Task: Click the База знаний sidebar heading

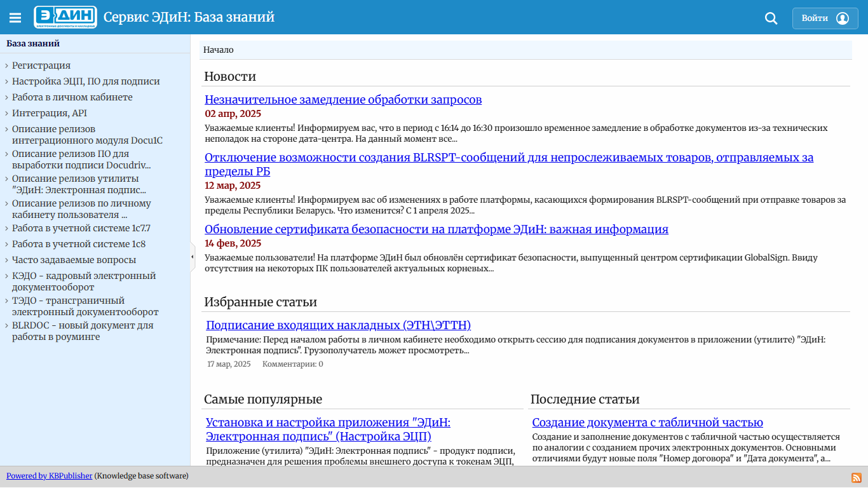Action: [33, 44]
